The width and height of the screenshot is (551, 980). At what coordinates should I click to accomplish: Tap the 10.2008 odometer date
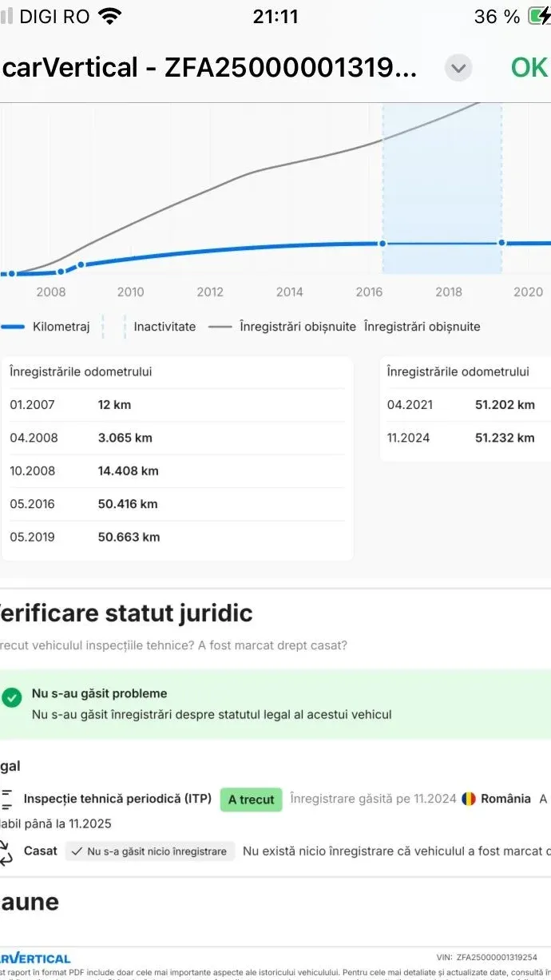coord(33,471)
